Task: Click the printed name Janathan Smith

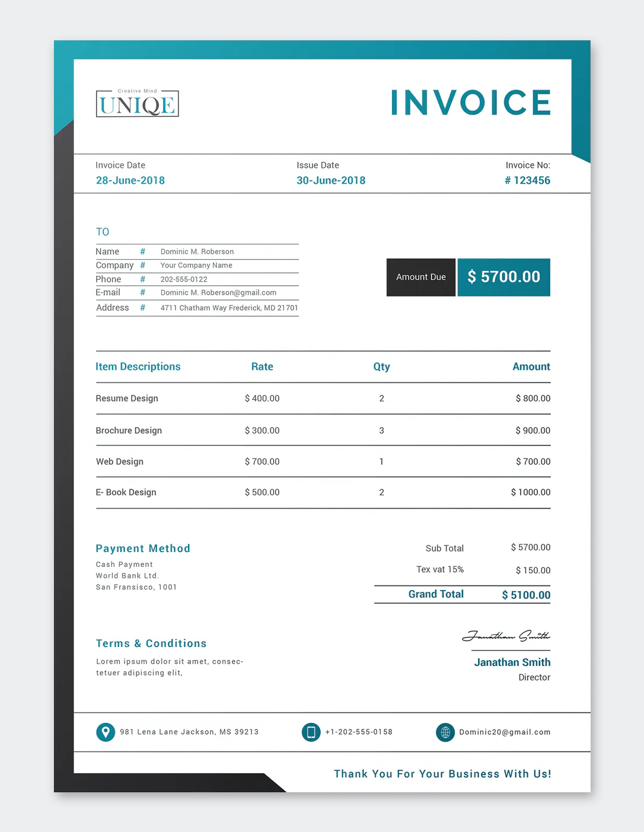Action: [512, 662]
